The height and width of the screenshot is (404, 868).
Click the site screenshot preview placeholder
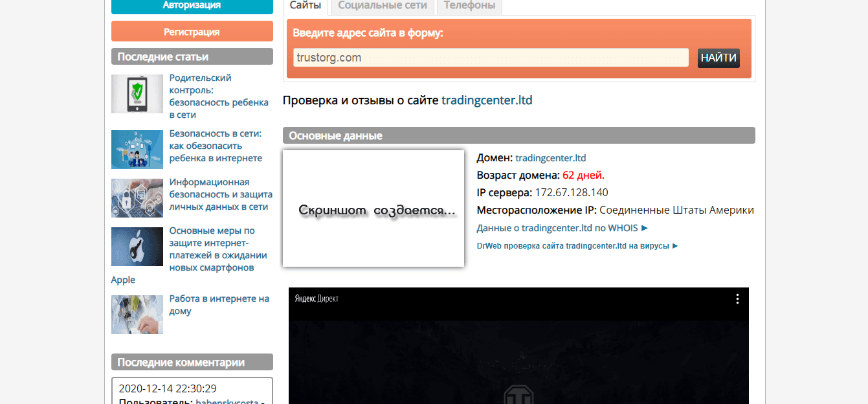[x=373, y=208]
